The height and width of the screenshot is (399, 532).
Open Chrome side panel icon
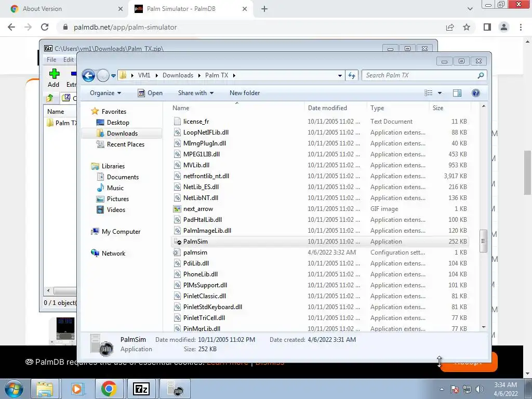pos(487,27)
